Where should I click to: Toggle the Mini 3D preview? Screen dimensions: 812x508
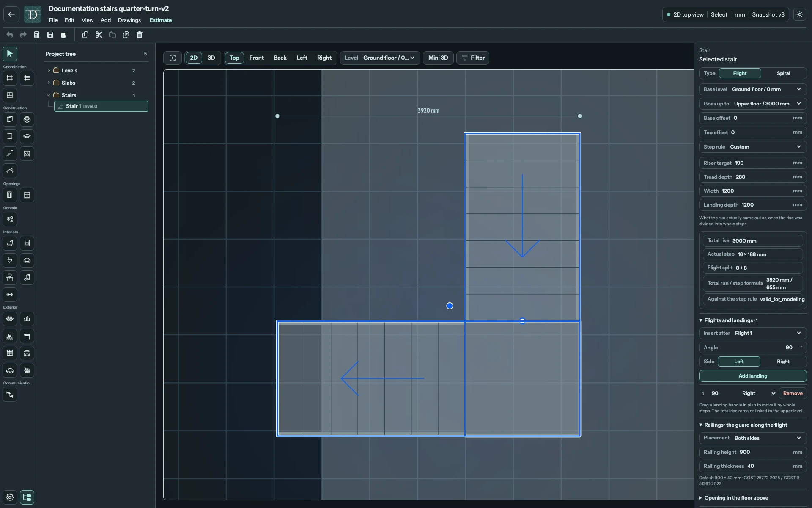pyautogui.click(x=438, y=58)
